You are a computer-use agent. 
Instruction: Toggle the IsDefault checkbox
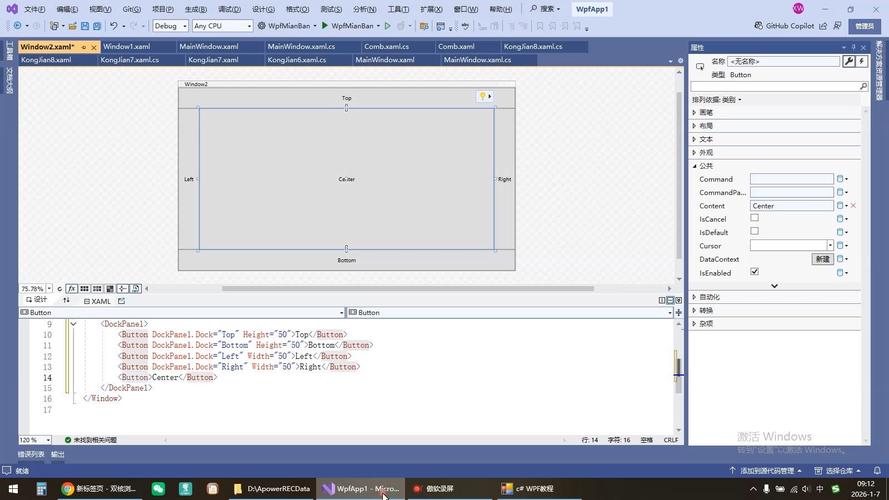pyautogui.click(x=755, y=231)
